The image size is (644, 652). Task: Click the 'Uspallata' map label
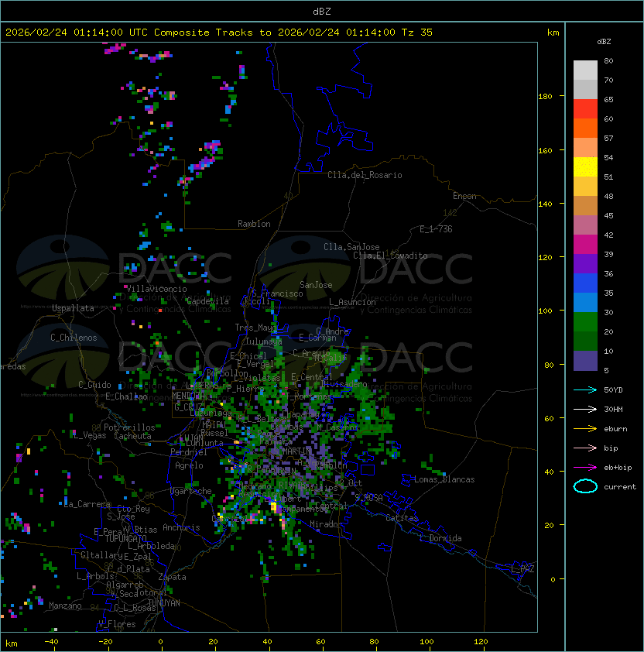(73, 308)
